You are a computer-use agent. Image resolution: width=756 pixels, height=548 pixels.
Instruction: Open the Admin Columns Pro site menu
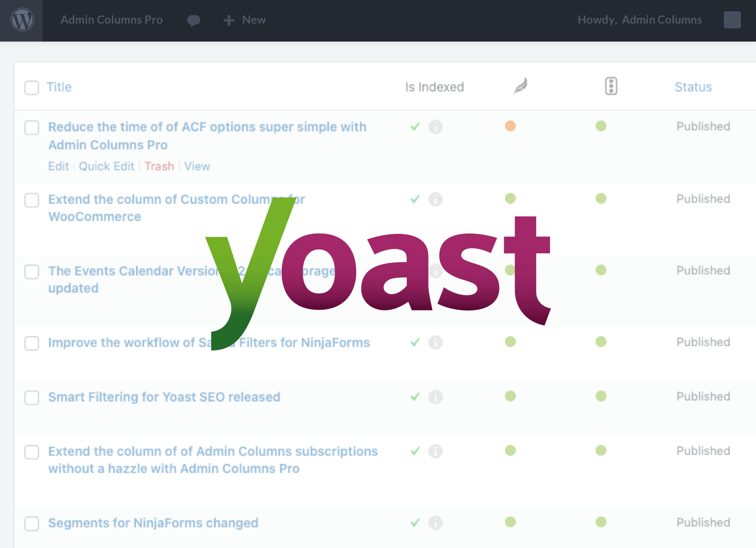coord(112,20)
